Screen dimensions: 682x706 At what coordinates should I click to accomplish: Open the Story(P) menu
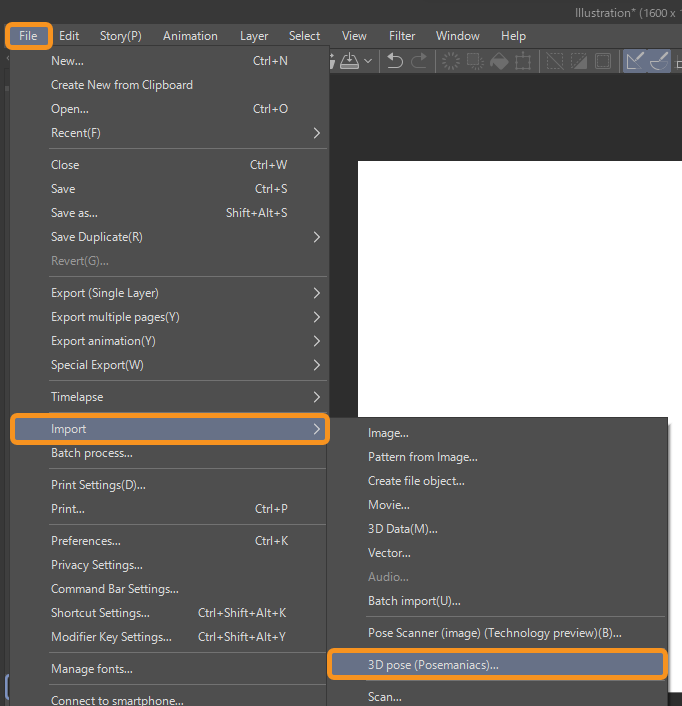[x=121, y=36]
